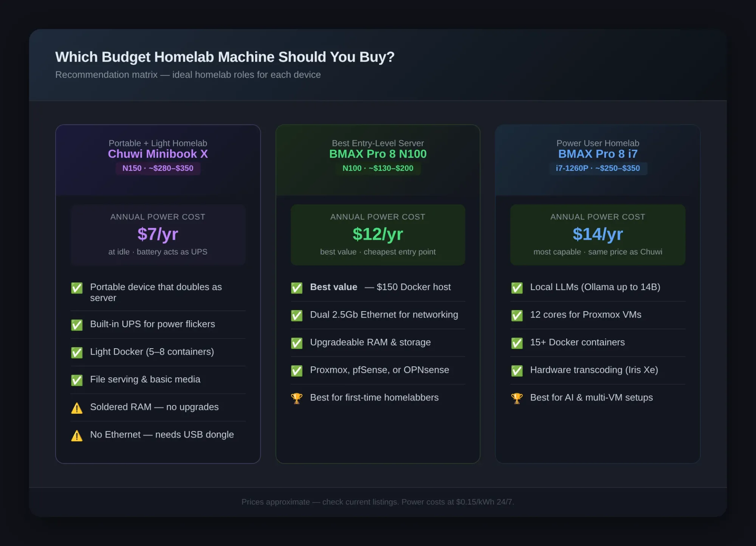Click the text 'Hardware transcoding (Iris Xe)'
Screen dimensions: 756x546
(594, 370)
